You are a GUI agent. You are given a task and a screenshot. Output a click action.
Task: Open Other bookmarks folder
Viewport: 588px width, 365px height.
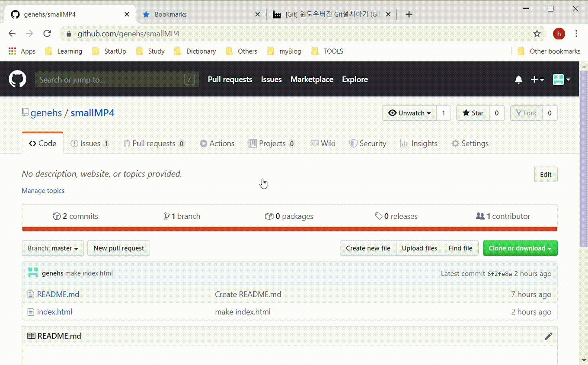(x=549, y=51)
